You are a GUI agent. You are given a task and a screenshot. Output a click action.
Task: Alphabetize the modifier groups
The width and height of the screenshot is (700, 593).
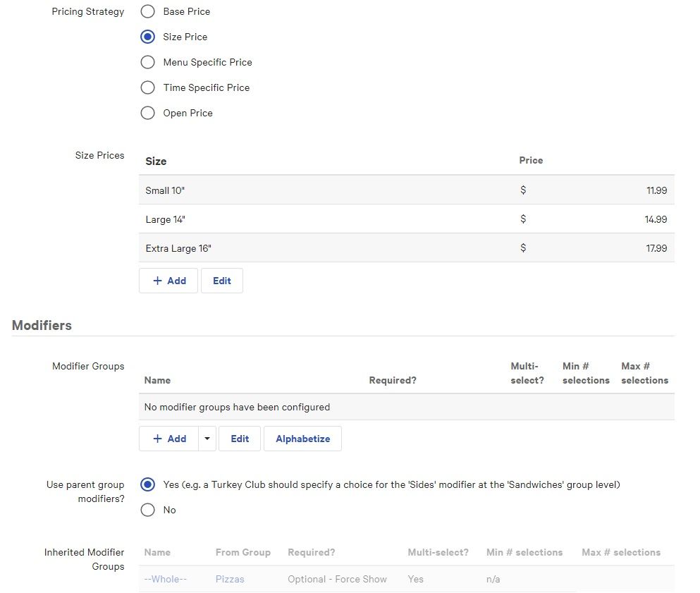pos(302,439)
